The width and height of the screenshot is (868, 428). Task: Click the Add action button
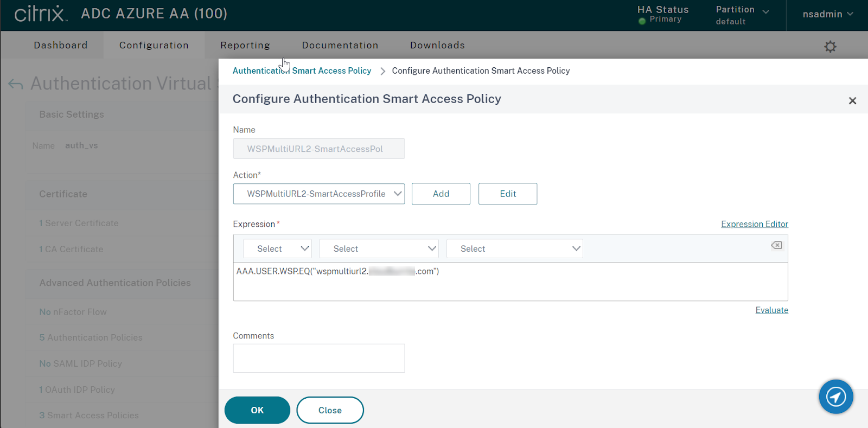coord(441,194)
